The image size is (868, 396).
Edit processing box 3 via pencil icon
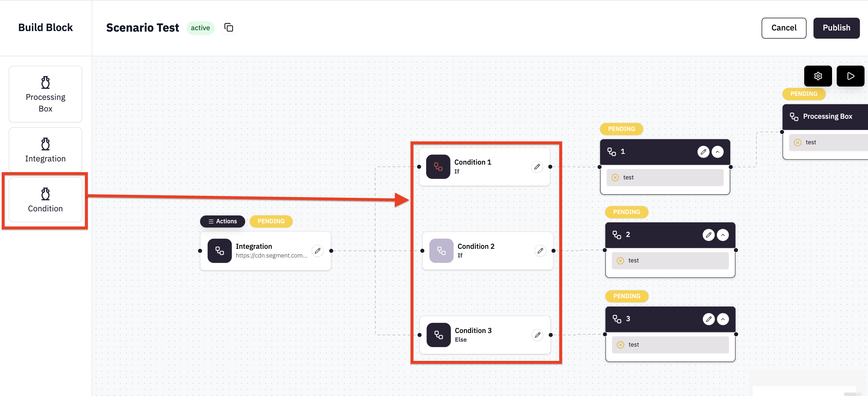(709, 319)
